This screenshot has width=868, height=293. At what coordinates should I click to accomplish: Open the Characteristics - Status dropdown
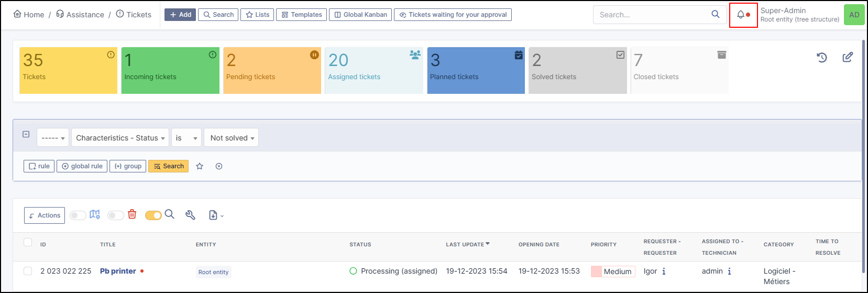coord(120,138)
